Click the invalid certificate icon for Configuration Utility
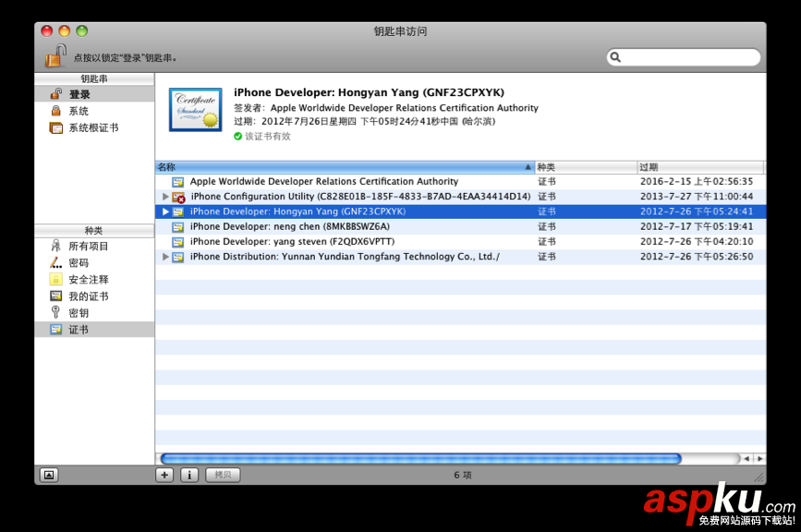 [x=178, y=197]
